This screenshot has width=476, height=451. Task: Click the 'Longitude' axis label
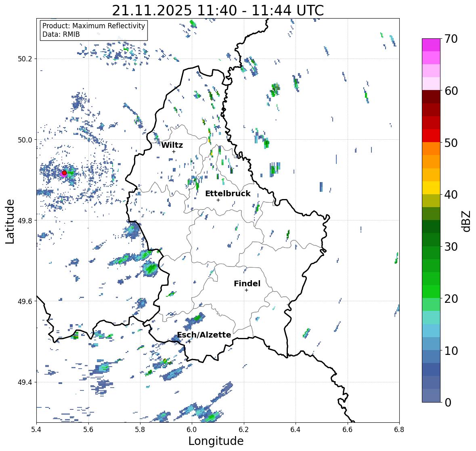coord(216,441)
